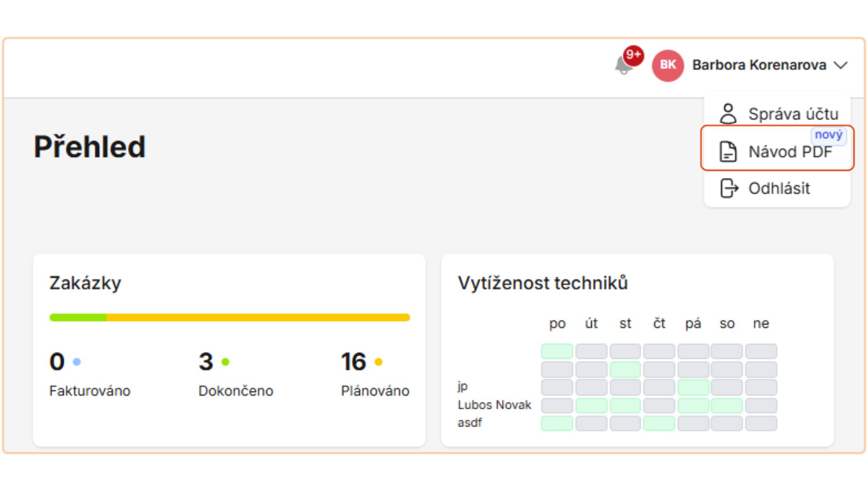Screen dimensions: 868x488
Task: Open the Návod PDF menu entry
Action: (x=790, y=152)
